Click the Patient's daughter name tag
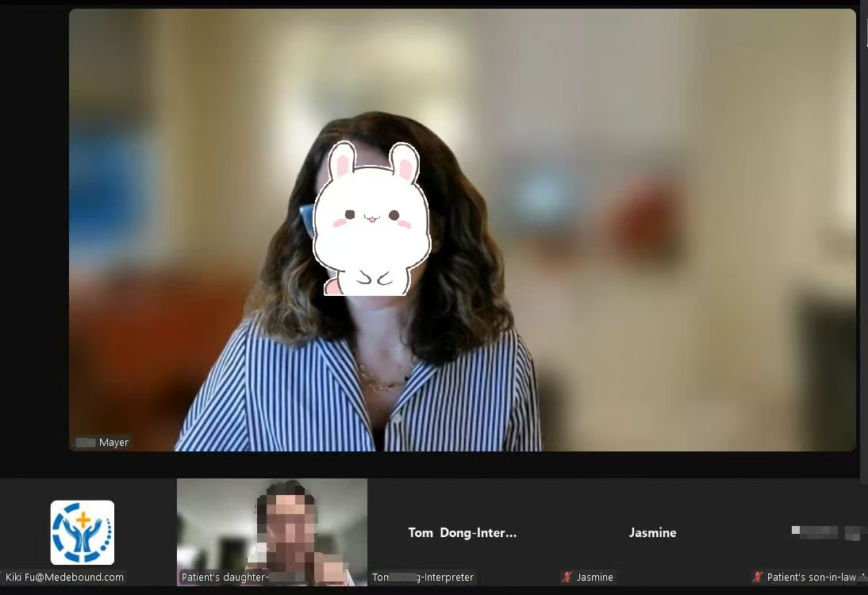The image size is (868, 595). pos(226,577)
